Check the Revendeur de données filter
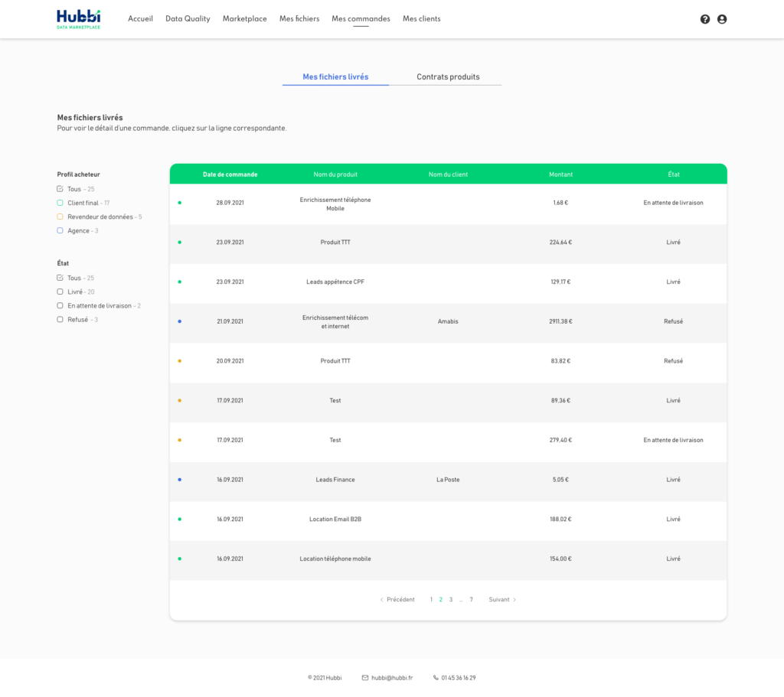Viewport: 784px width, 697px height. coord(60,217)
